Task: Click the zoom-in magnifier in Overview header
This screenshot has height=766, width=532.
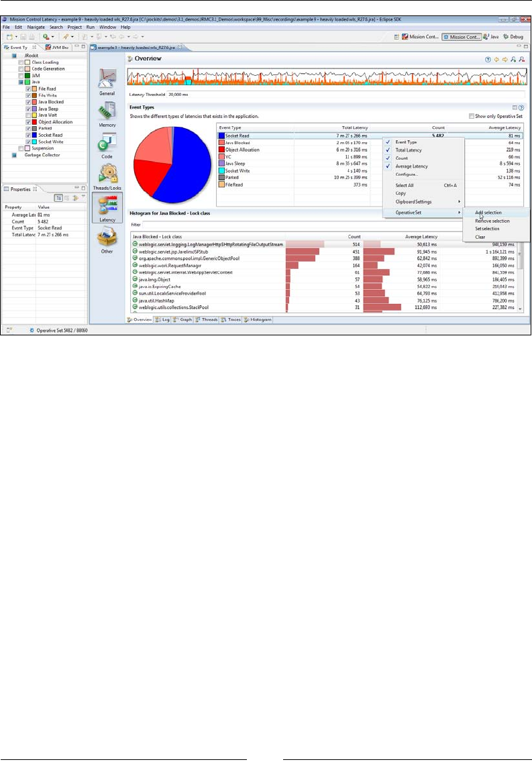Action: [x=513, y=59]
